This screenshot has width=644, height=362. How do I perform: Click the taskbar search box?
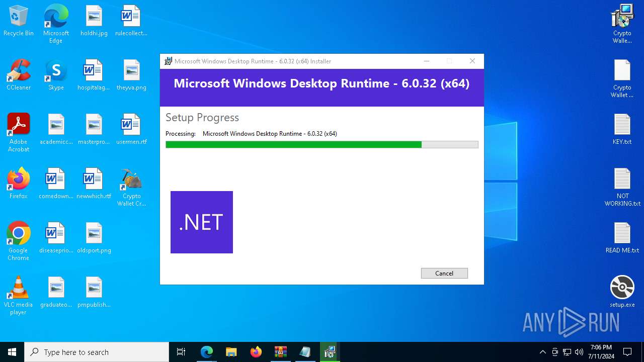97,352
